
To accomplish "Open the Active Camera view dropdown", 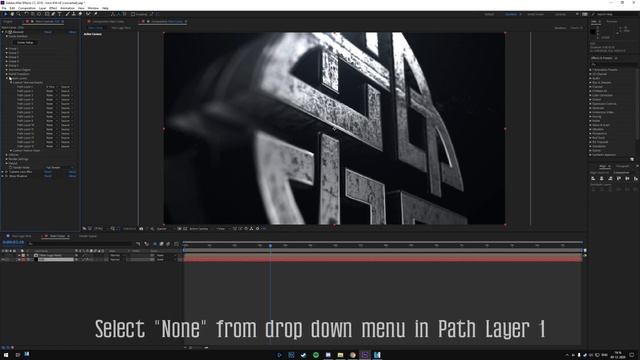I will click(199, 229).
